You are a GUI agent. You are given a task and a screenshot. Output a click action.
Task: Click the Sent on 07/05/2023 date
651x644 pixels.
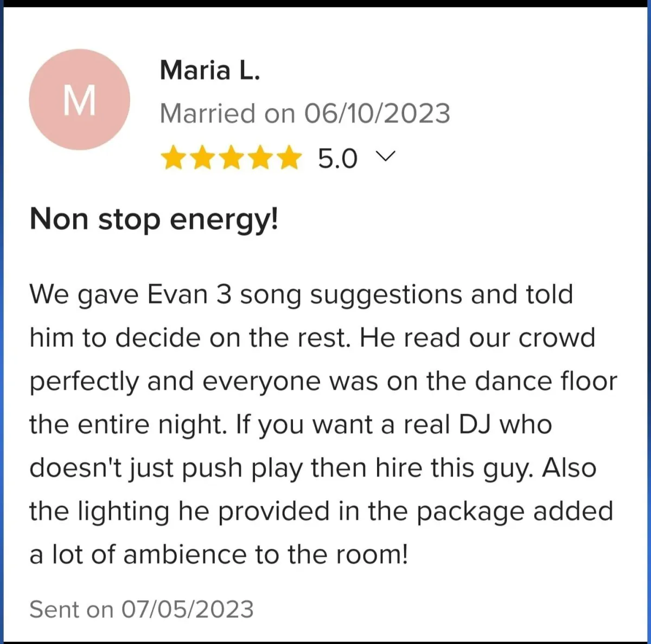[141, 609]
